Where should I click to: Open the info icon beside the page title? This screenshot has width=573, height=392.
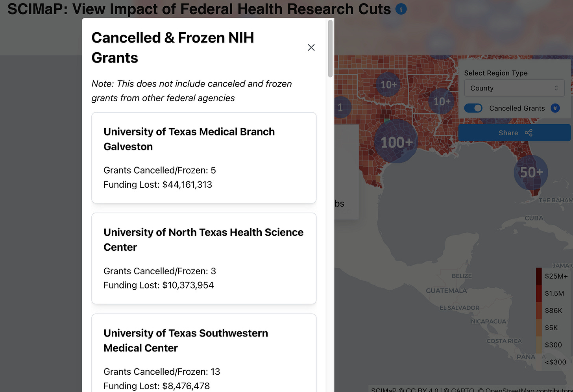point(401,9)
